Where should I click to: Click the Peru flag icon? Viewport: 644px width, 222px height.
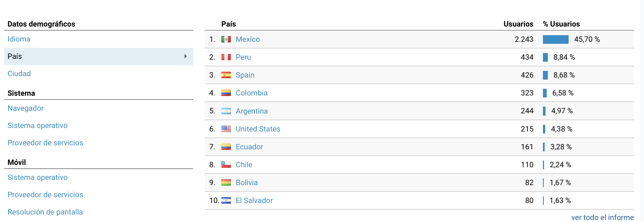226,57
